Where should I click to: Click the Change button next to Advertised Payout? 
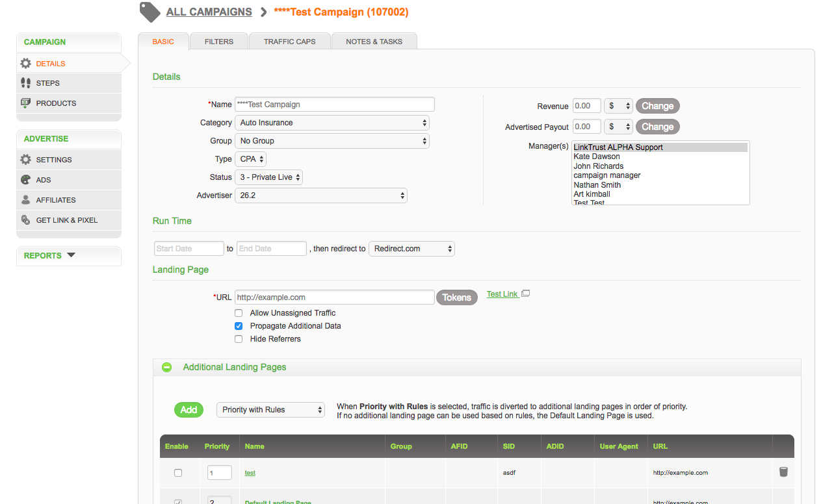tap(658, 127)
